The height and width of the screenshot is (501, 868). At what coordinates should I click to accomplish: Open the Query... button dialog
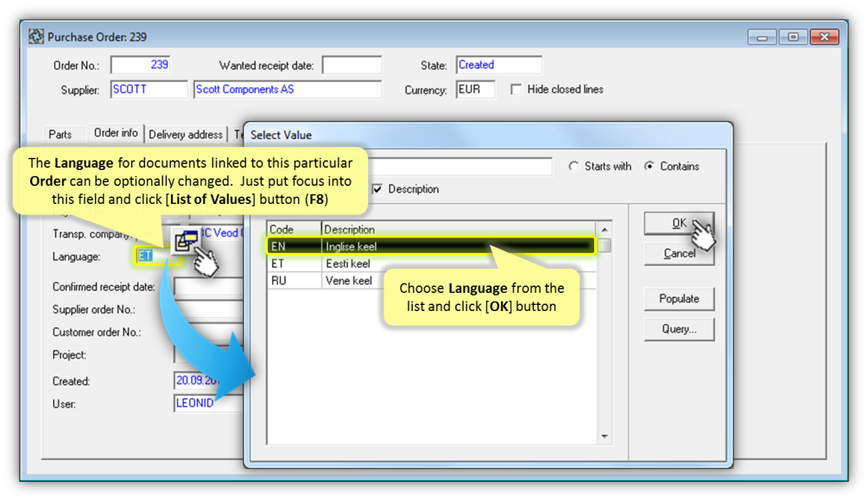click(679, 329)
